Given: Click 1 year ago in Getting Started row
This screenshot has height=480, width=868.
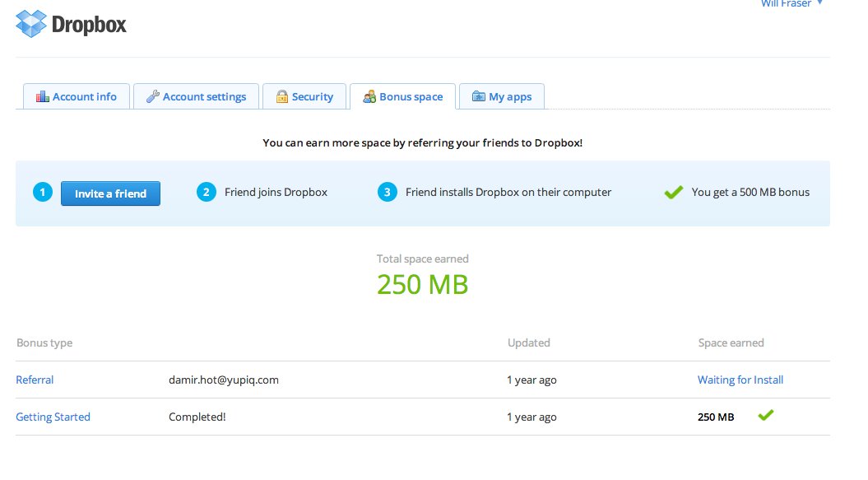Looking at the screenshot, I should (x=531, y=417).
